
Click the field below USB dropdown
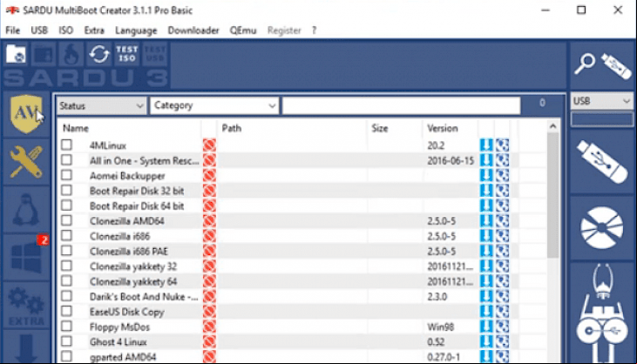(x=601, y=119)
